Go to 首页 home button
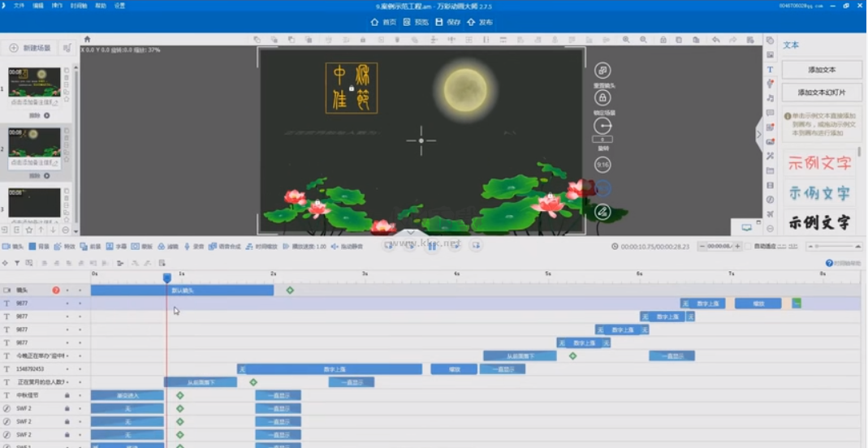868x448 pixels. [383, 22]
